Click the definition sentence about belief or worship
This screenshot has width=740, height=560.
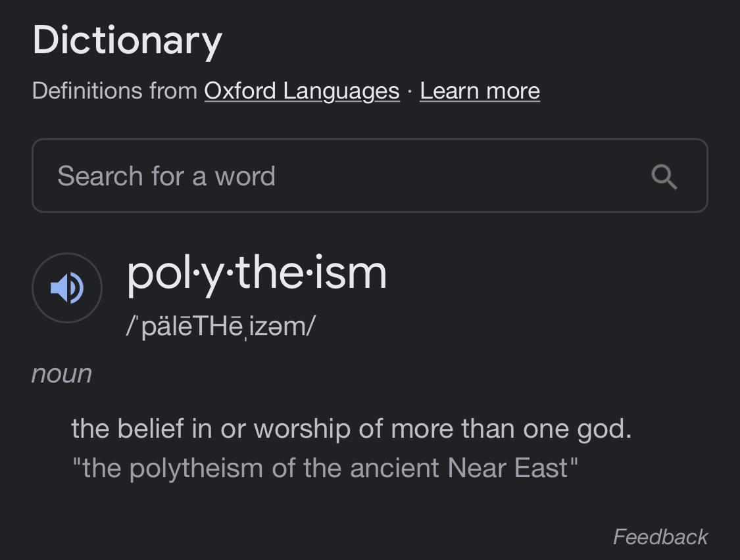(x=351, y=429)
